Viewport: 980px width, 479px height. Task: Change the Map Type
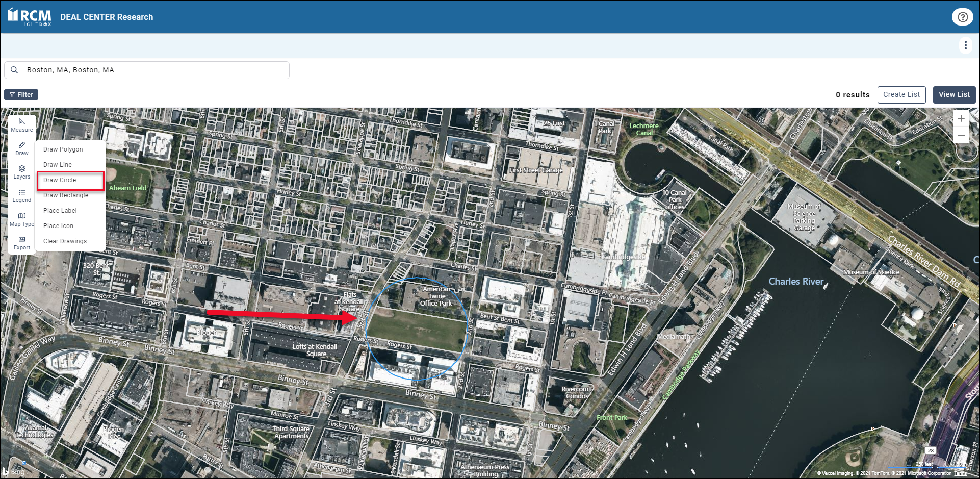(x=21, y=219)
